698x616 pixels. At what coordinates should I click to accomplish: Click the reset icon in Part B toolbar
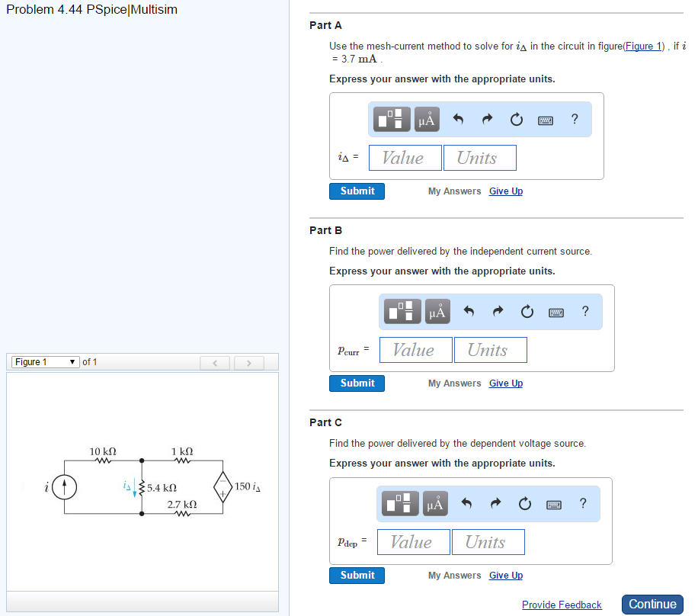[x=527, y=311]
